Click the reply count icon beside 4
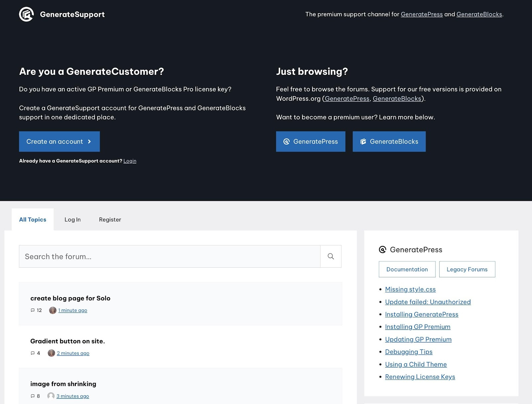Image resolution: width=532 pixels, height=404 pixels. pyautogui.click(x=33, y=353)
